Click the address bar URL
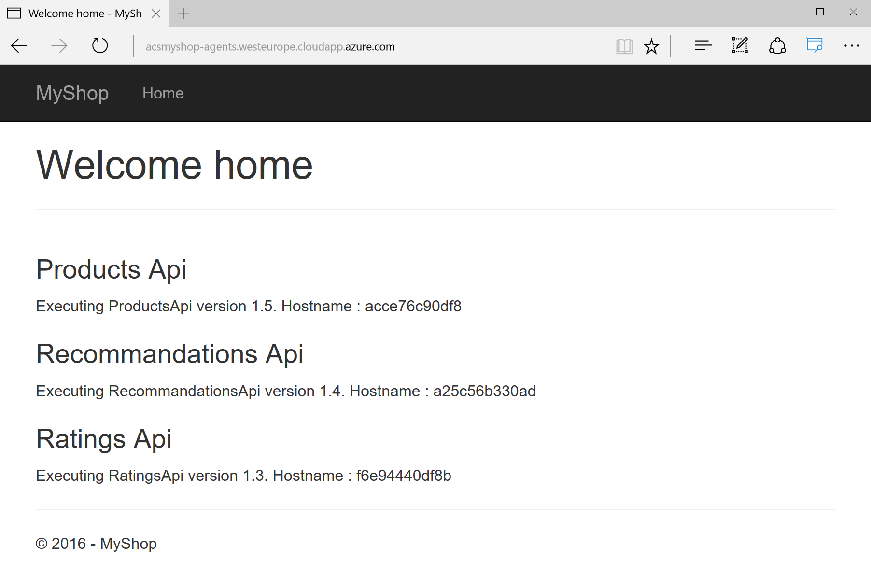 click(270, 47)
